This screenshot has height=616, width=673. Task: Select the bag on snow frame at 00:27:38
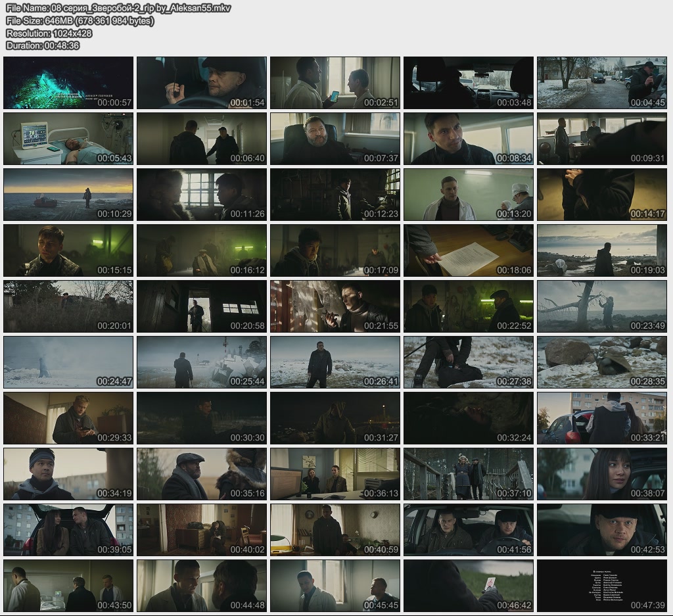pos(469,362)
